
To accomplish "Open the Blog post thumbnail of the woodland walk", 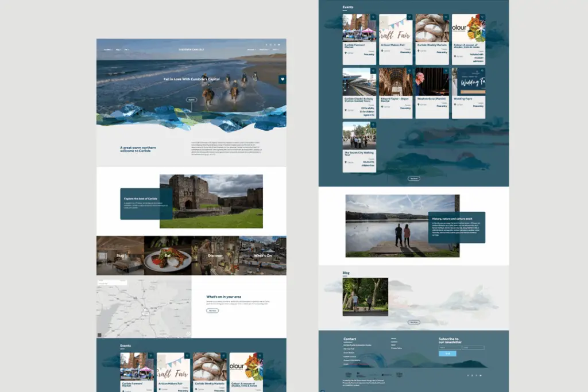I will (x=365, y=297).
